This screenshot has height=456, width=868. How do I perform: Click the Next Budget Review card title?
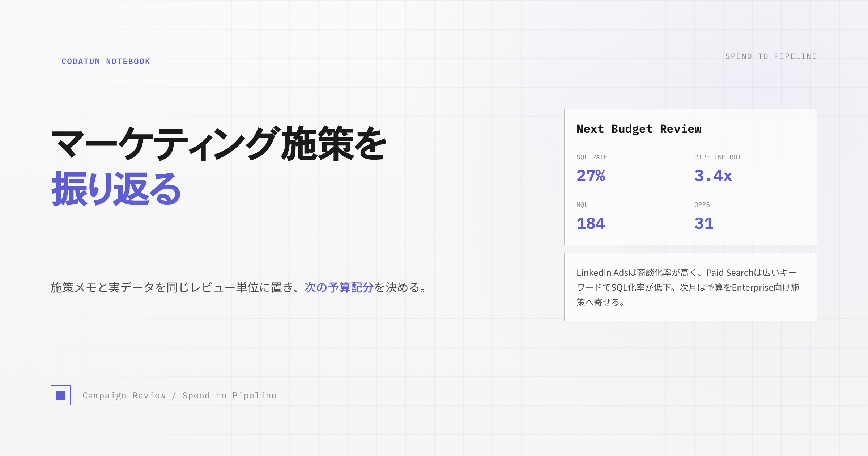point(639,129)
